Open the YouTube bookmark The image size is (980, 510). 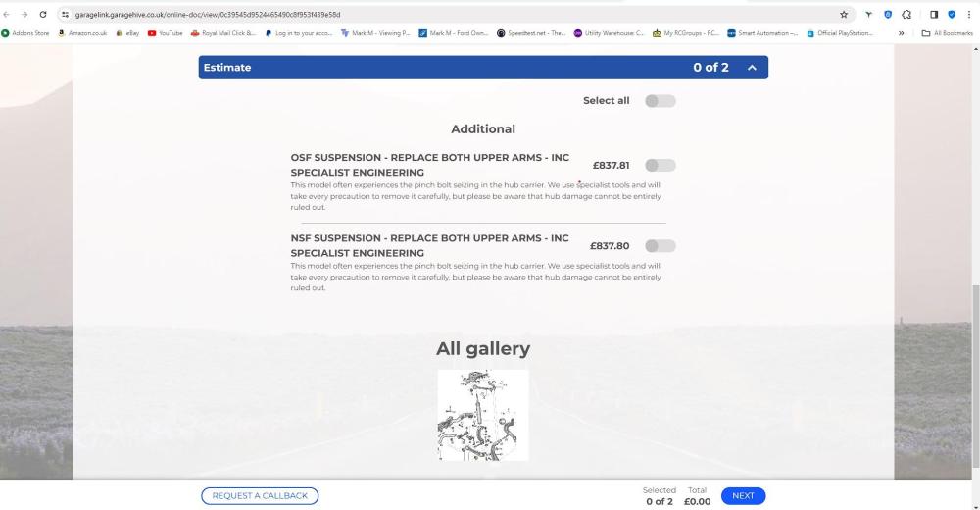point(165,33)
